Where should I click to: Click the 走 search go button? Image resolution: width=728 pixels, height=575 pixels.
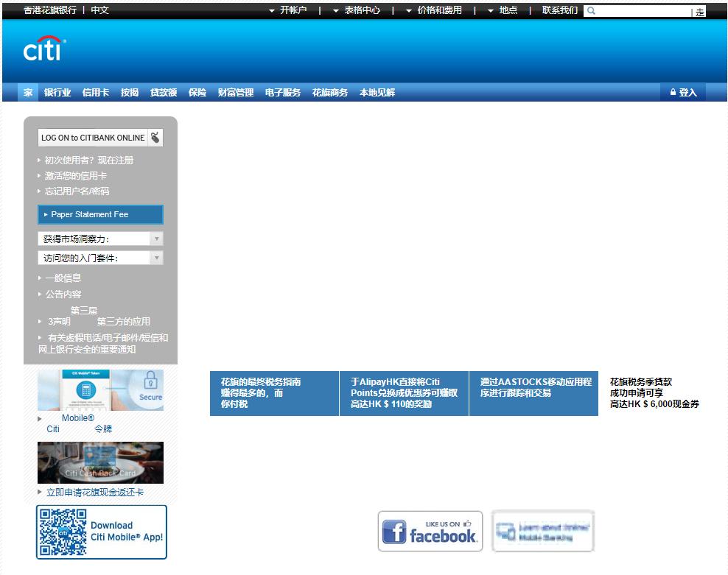point(700,12)
